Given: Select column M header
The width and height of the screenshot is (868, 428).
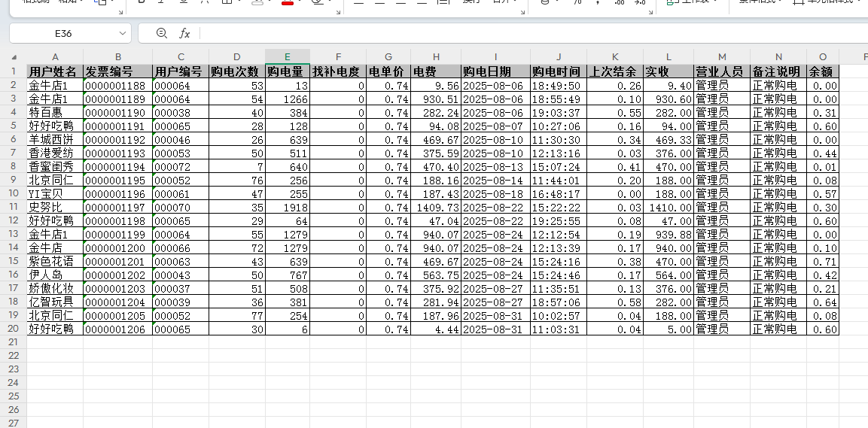Looking at the screenshot, I should [x=721, y=57].
